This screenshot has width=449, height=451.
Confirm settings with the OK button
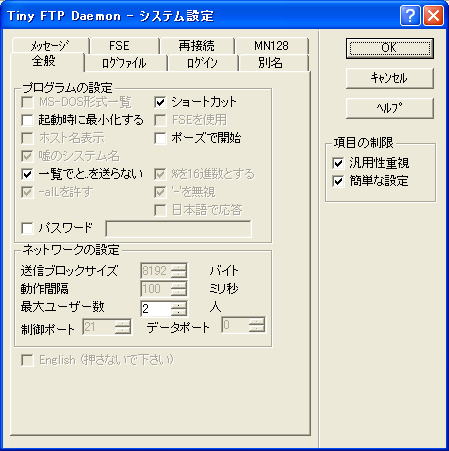point(389,48)
